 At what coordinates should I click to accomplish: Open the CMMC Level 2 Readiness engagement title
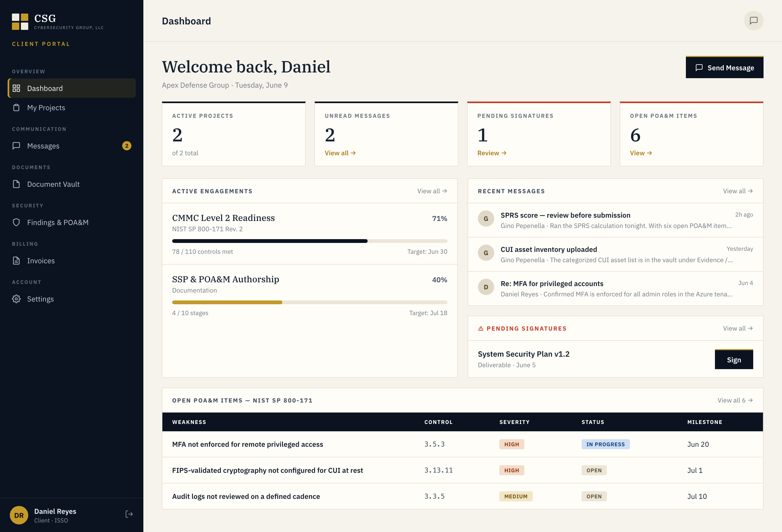click(x=223, y=218)
